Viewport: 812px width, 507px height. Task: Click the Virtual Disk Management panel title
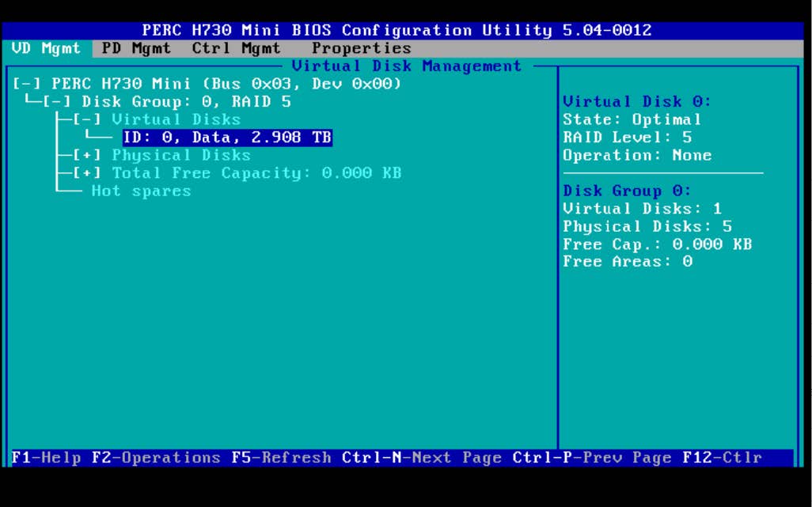(x=407, y=66)
